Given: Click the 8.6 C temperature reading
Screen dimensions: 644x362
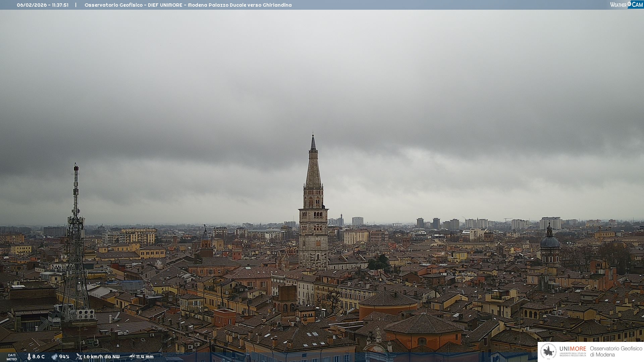Looking at the screenshot, I should tap(38, 357).
